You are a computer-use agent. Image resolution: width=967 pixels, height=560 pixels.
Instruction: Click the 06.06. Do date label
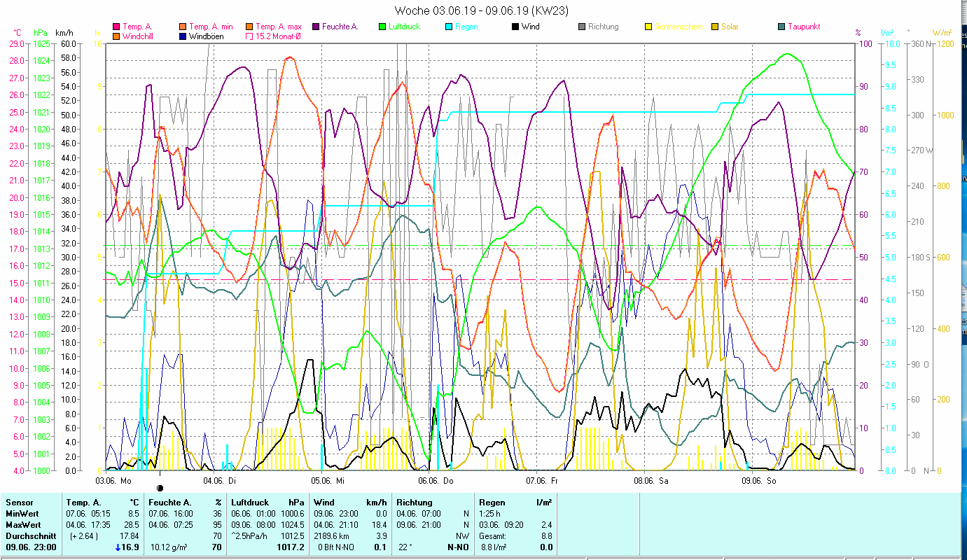(435, 481)
